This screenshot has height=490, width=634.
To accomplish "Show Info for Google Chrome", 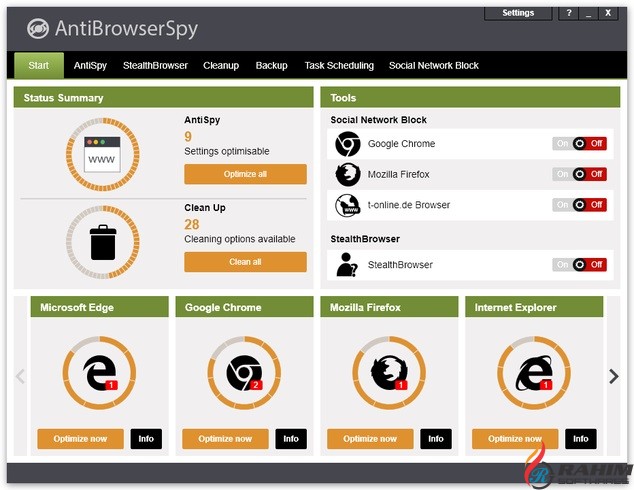I will [291, 439].
